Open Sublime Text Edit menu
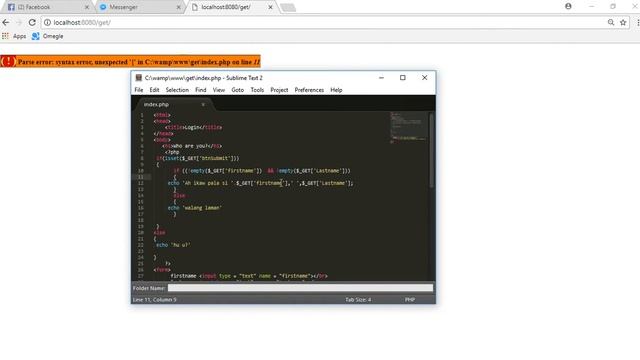 (154, 90)
